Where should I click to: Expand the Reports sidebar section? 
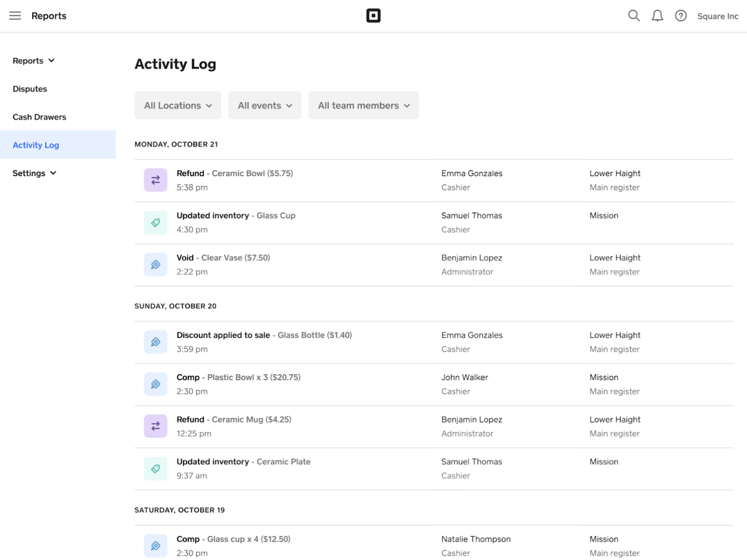(x=34, y=61)
